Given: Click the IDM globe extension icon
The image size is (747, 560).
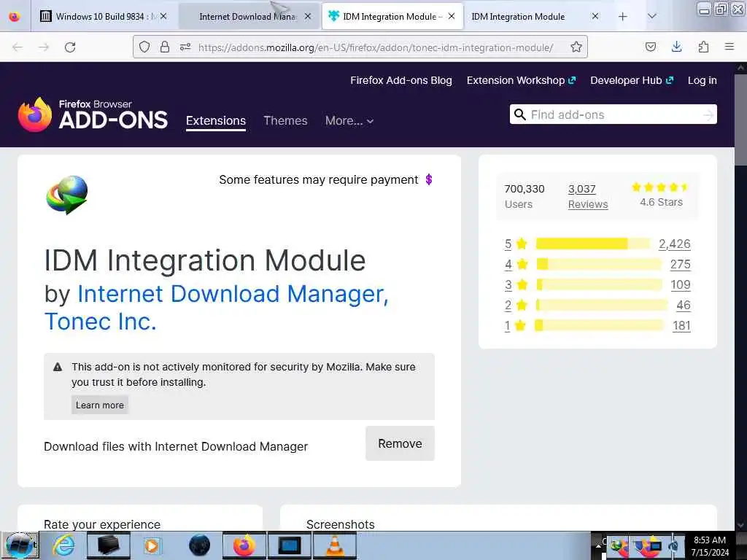Looking at the screenshot, I should [67, 195].
